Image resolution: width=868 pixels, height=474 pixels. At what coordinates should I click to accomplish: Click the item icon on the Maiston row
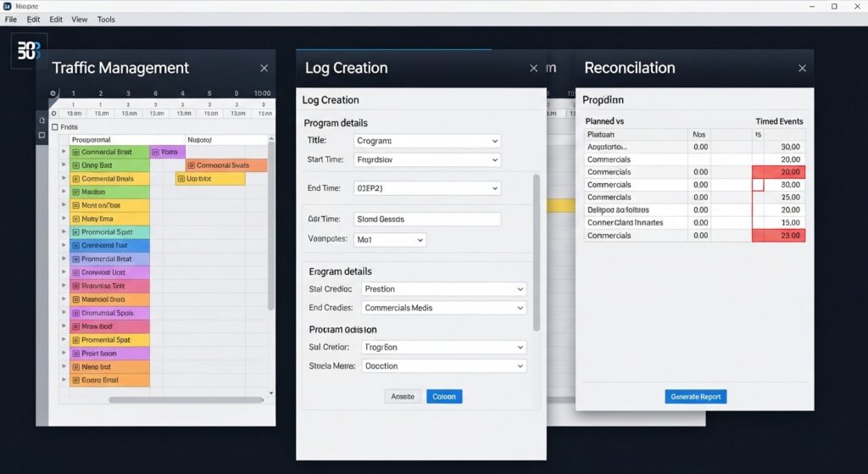pyautogui.click(x=75, y=192)
